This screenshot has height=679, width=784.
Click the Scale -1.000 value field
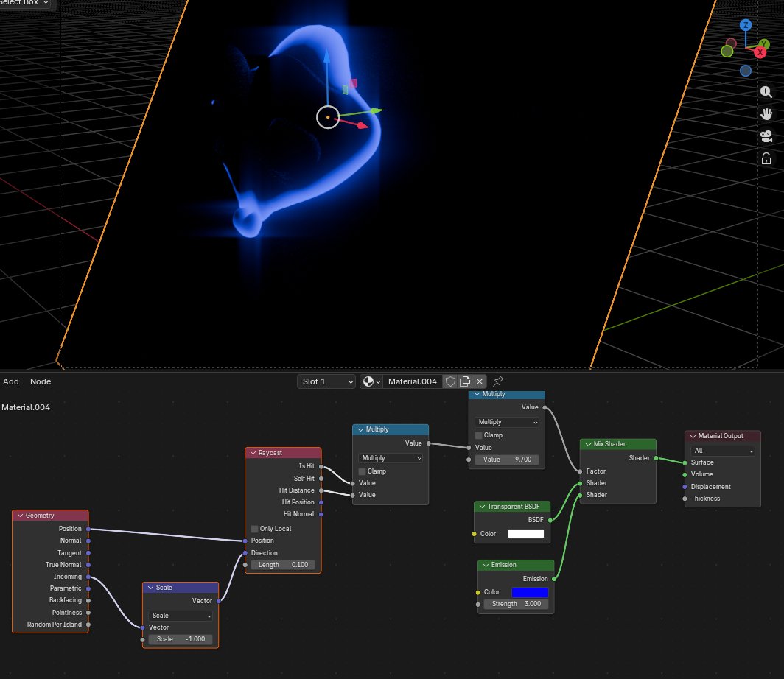pyautogui.click(x=181, y=639)
